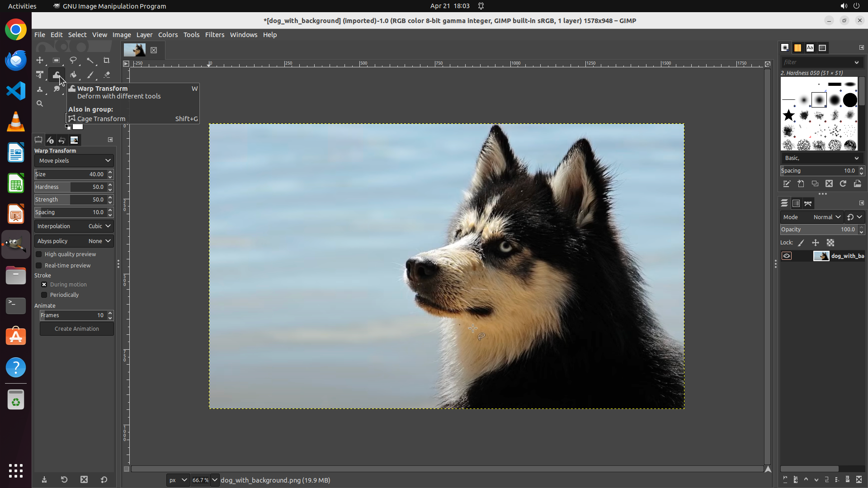Toggle visibility of dog_with_background layer

coord(787,256)
